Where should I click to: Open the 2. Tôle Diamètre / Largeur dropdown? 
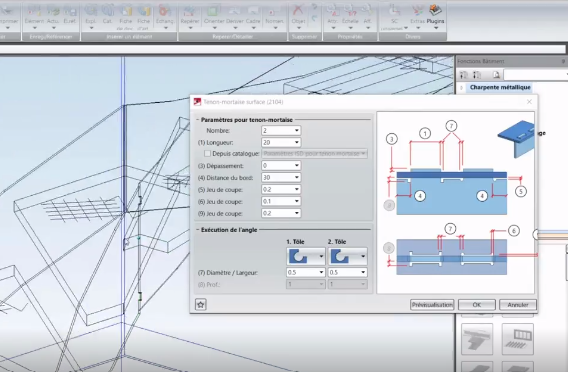pos(363,272)
